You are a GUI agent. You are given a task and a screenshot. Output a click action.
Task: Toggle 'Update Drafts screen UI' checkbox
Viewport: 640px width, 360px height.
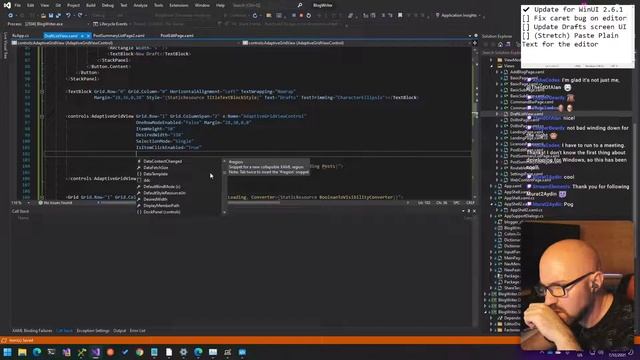[x=526, y=27]
